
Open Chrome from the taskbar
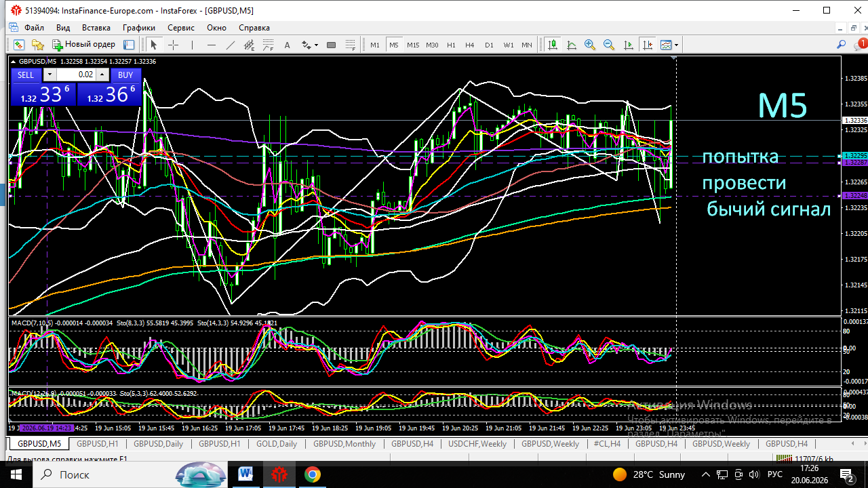[313, 474]
